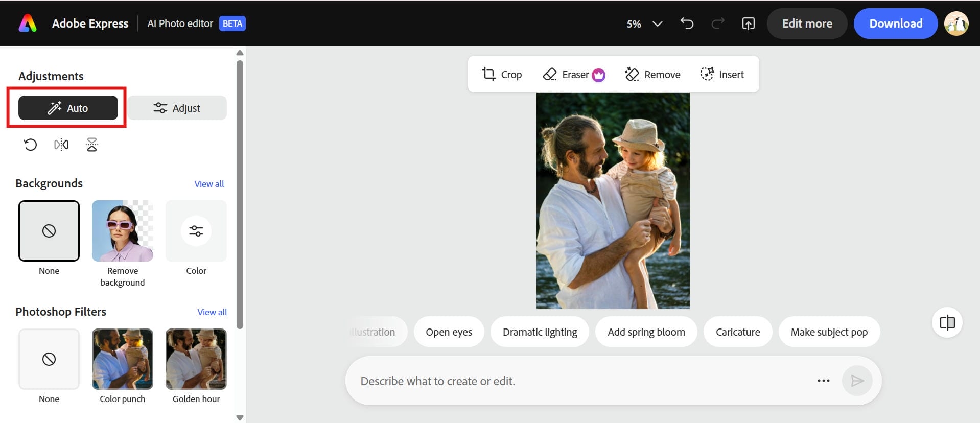
Task: Click the scrollbar up arrow
Action: click(240, 53)
